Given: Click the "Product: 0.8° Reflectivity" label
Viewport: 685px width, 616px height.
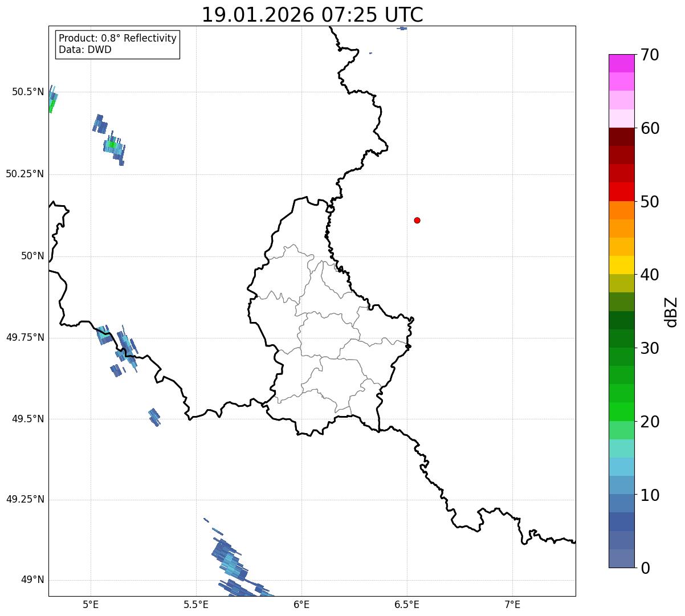Looking at the screenshot, I should 118,38.
